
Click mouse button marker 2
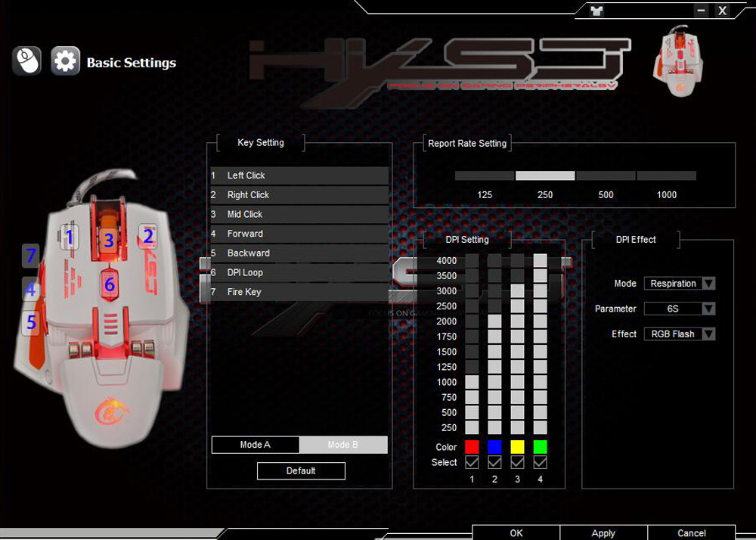click(148, 236)
